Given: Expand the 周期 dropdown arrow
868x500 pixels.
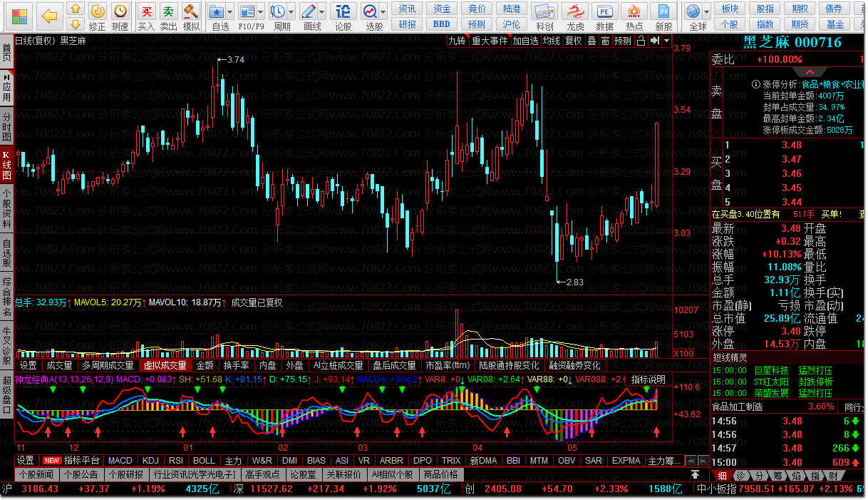Looking at the screenshot, I should 291,13.
